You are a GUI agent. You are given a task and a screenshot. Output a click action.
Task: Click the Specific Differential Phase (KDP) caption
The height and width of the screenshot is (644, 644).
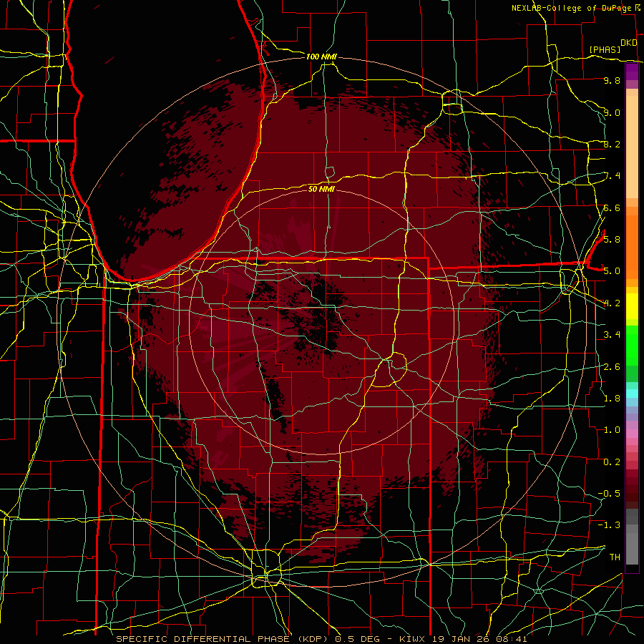click(225, 639)
